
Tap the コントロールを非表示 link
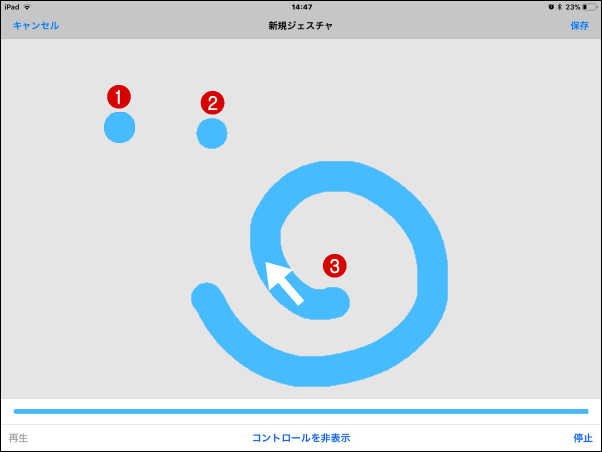301,438
